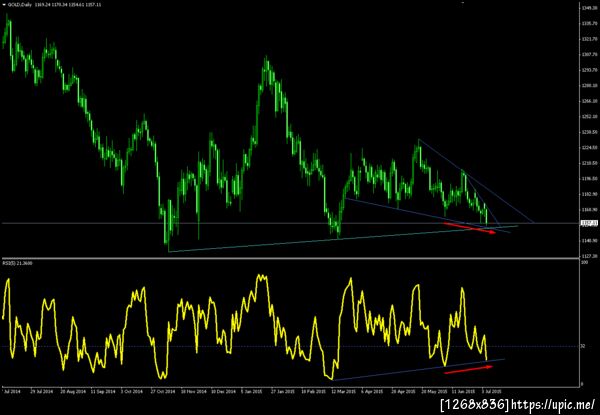Click the 20 May 2015 date label
Image resolution: width=600 pixels, height=415 pixels.
432,392
